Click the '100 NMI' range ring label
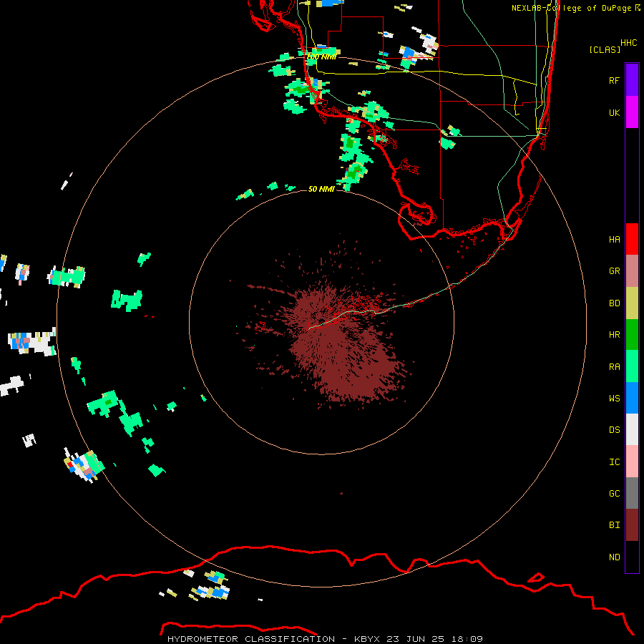The height and width of the screenshot is (644, 644). 321,57
